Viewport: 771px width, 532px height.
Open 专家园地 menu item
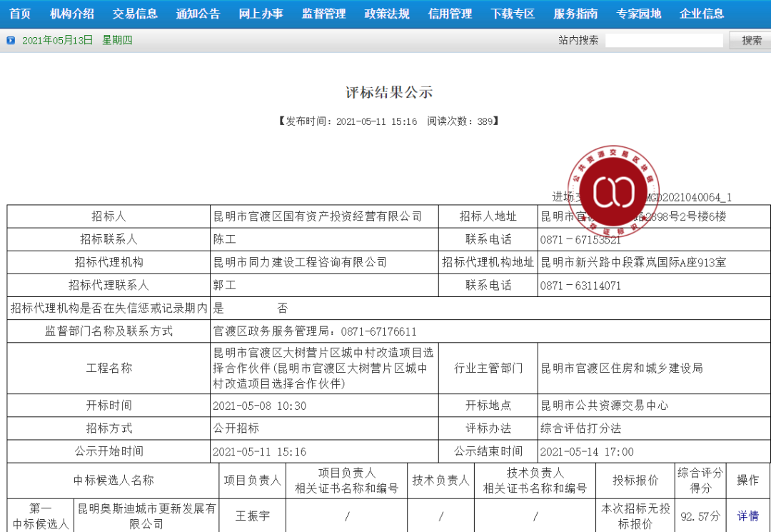click(x=639, y=14)
